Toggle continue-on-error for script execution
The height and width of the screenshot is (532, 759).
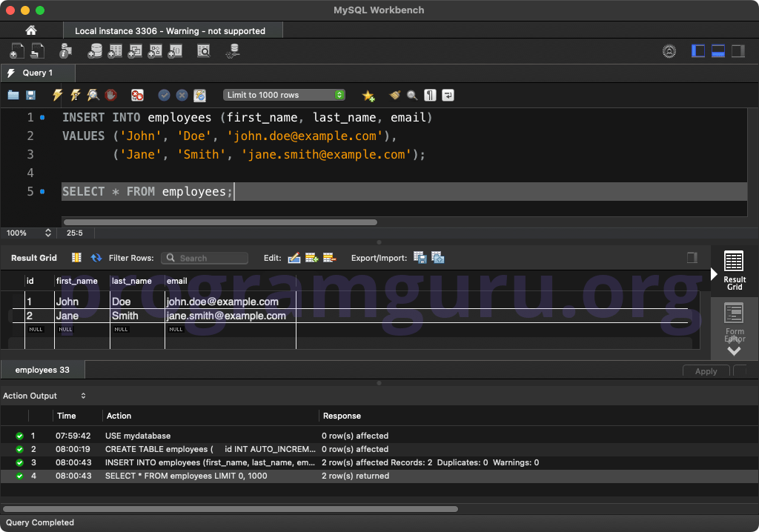tap(136, 95)
